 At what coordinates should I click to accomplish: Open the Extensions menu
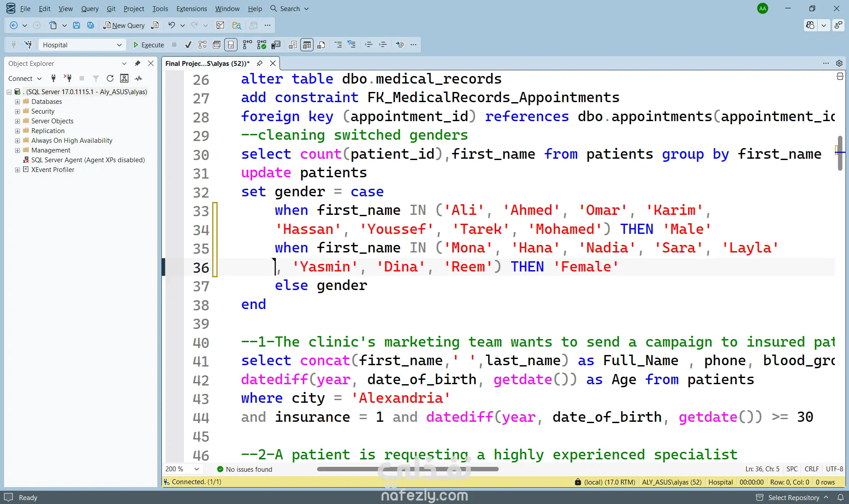point(191,8)
